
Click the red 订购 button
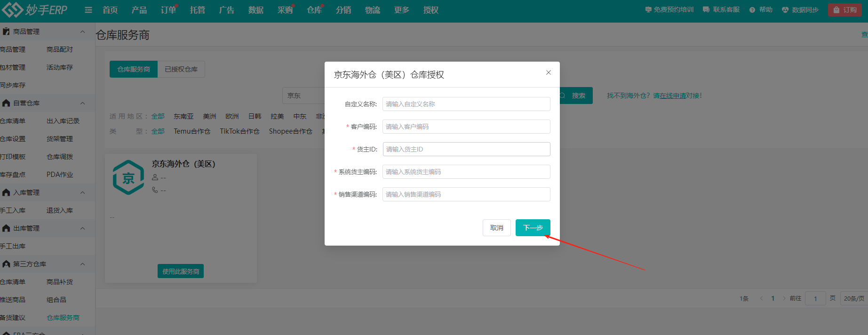point(845,10)
